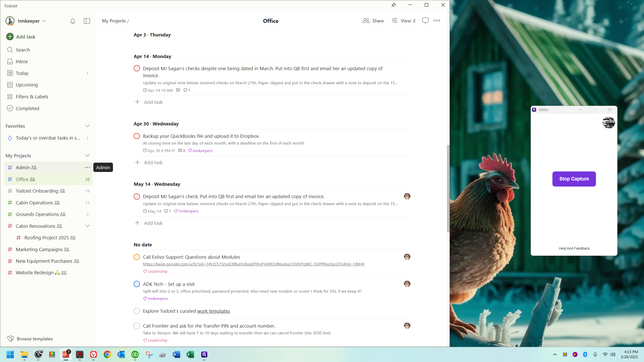Complete Call Eviivo Support task
The height and width of the screenshot is (362, 644).
coord(137,257)
